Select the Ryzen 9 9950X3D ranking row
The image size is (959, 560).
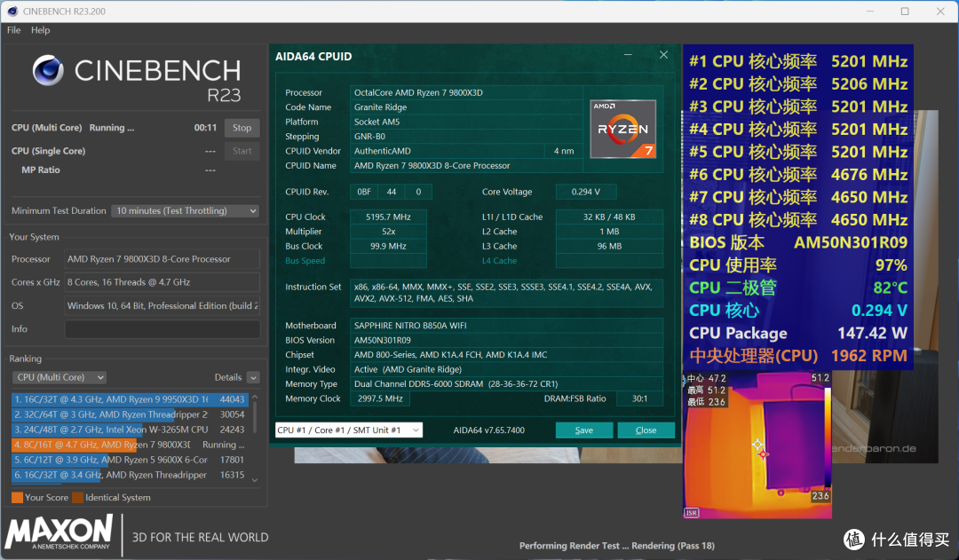[130, 399]
